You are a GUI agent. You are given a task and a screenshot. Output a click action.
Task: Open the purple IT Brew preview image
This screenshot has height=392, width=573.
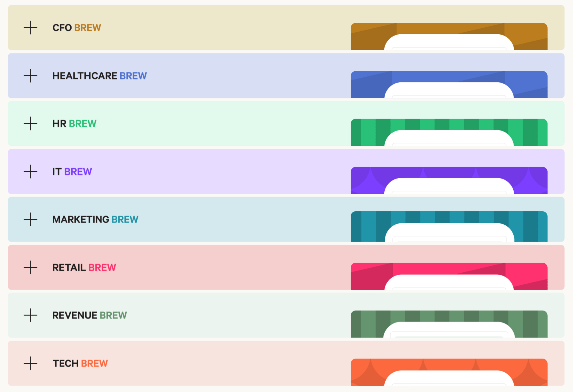tap(449, 180)
